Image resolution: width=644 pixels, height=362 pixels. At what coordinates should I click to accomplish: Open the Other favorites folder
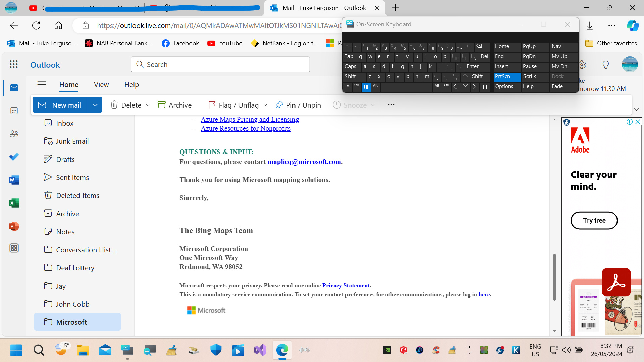[x=611, y=43]
